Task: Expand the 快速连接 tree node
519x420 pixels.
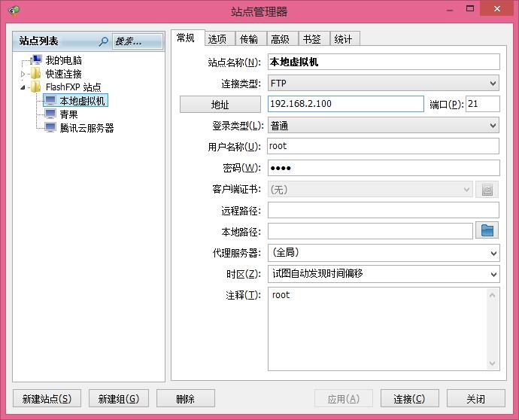Action: pos(23,74)
